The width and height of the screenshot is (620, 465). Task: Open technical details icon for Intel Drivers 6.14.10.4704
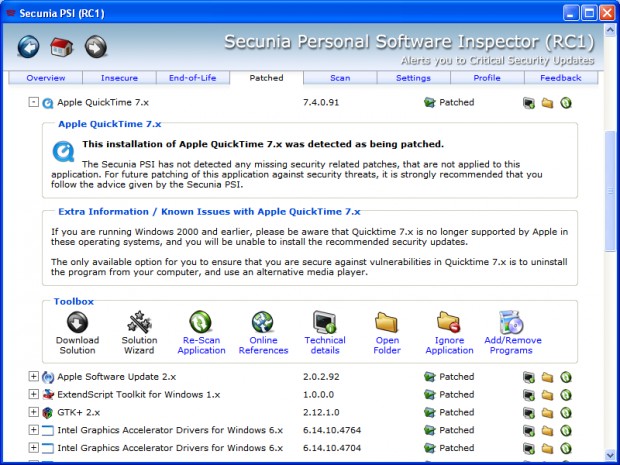pos(529,448)
